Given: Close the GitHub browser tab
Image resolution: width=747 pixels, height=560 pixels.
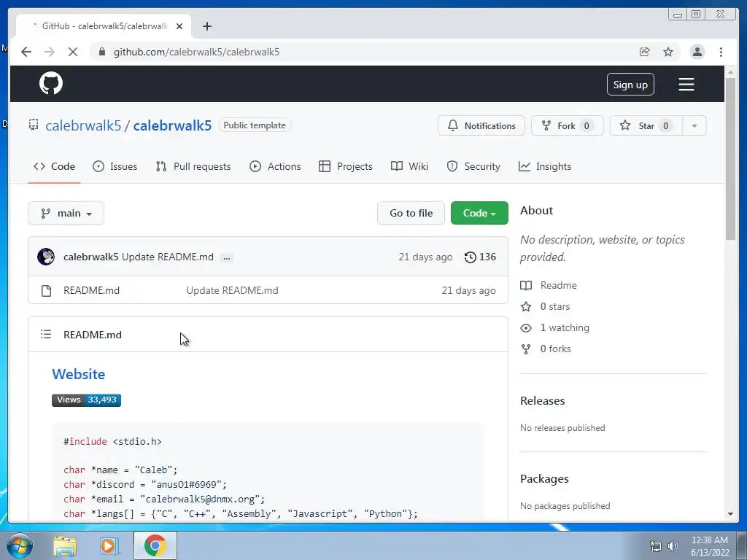Looking at the screenshot, I should coord(179,26).
